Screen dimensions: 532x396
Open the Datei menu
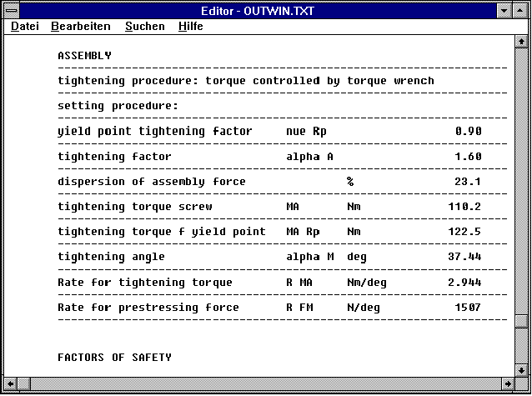click(x=25, y=27)
